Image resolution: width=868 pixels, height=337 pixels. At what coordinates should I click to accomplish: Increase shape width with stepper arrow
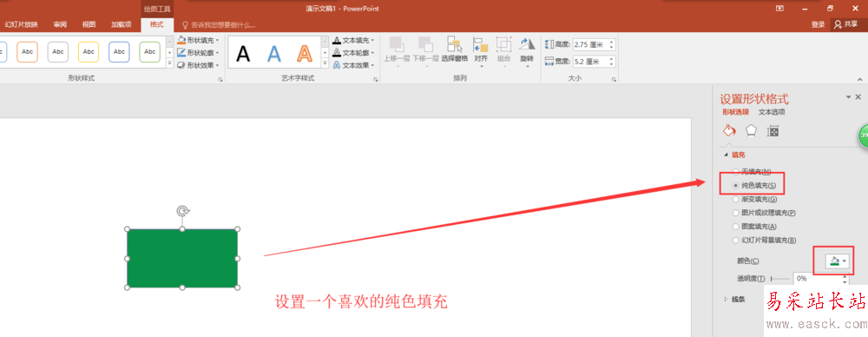tap(612, 59)
